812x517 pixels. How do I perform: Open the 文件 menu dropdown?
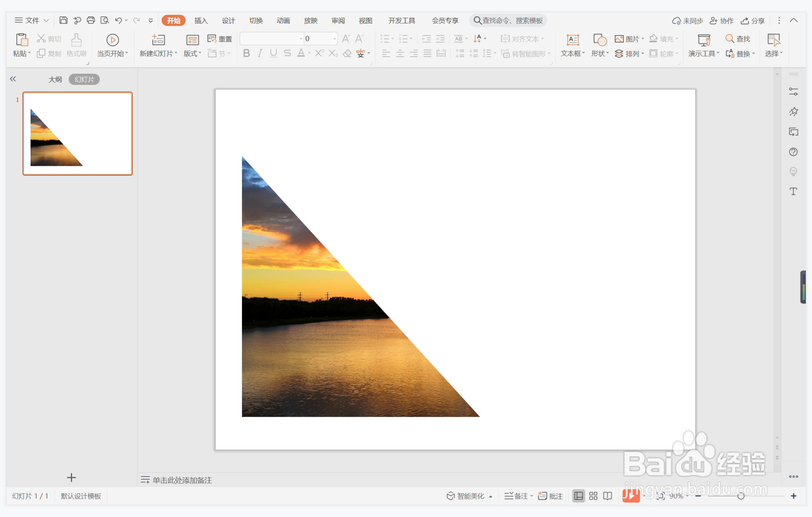coord(32,20)
